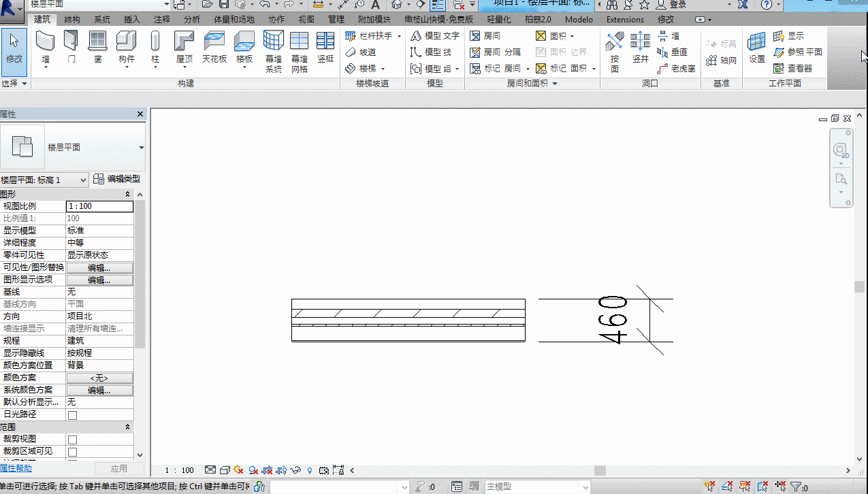The width and height of the screenshot is (868, 494).
Task: Click the Show work plane (显示) tool
Action: point(789,35)
